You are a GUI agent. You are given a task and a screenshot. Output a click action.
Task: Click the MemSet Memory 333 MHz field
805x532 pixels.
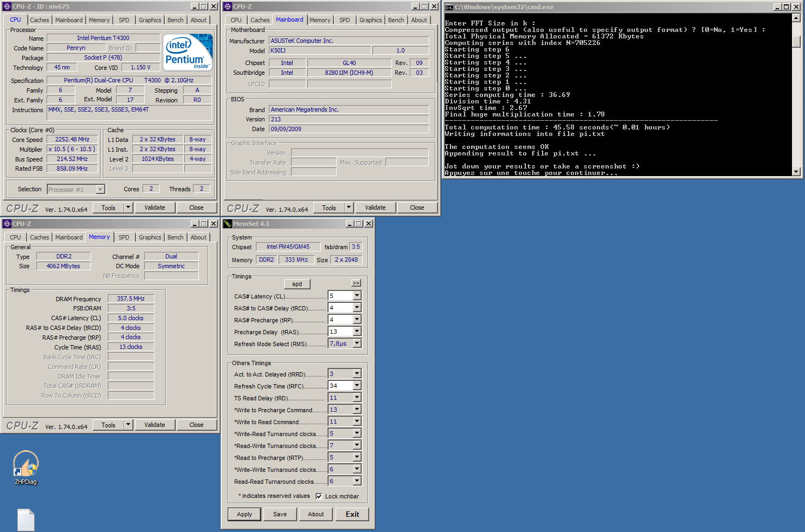tap(297, 259)
